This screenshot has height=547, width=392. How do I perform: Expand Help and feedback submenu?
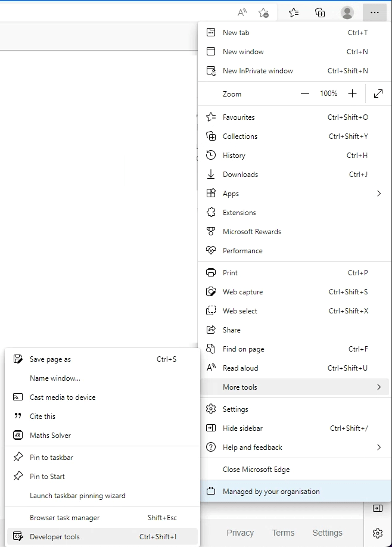[294, 447]
